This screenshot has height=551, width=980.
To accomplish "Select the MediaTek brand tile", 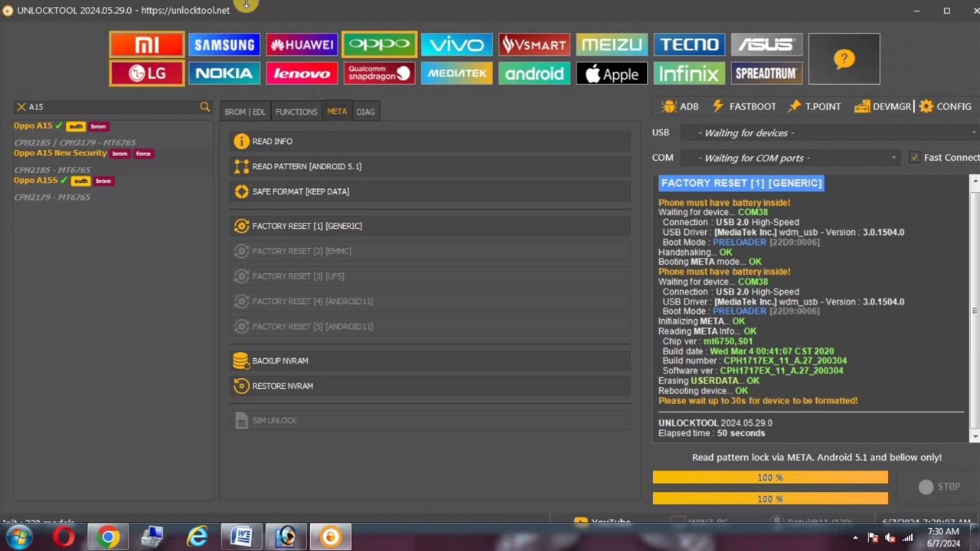I will tap(456, 73).
